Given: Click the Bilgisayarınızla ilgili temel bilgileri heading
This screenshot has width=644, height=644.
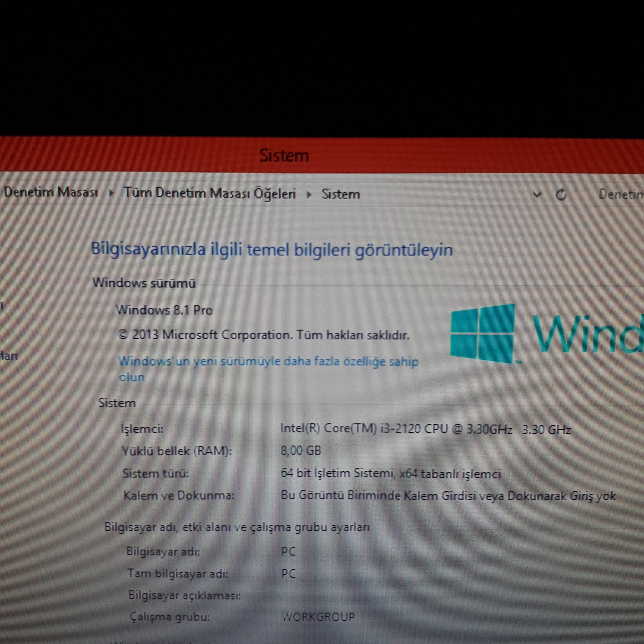Looking at the screenshot, I should [x=272, y=249].
